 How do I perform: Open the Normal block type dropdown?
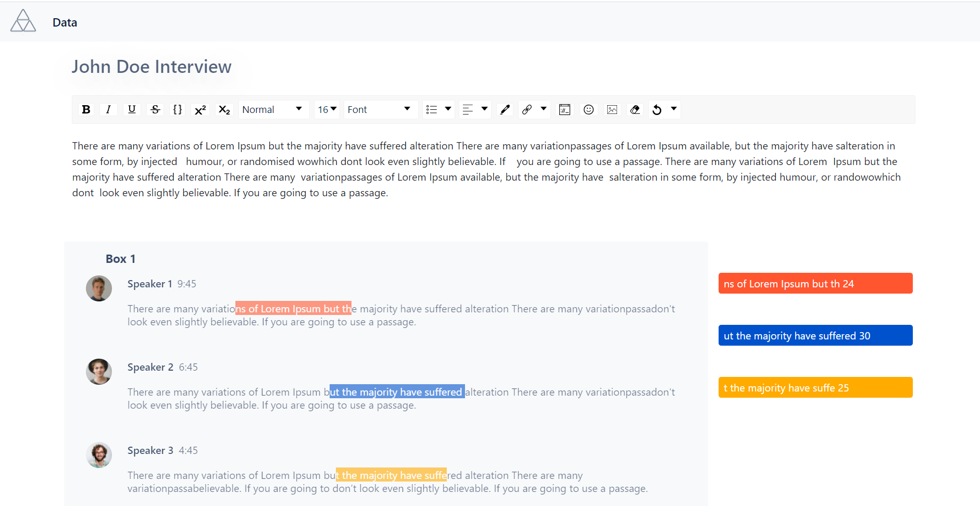[x=273, y=109]
